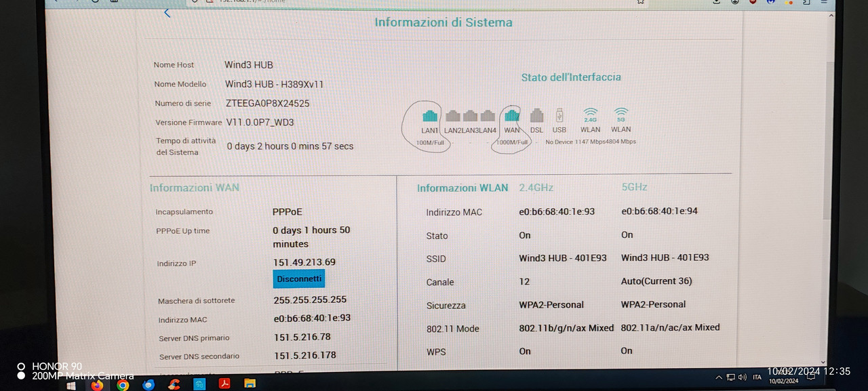Viewport: 868px width, 391px height.
Task: Open File Explorer from the taskbar
Action: 250,384
